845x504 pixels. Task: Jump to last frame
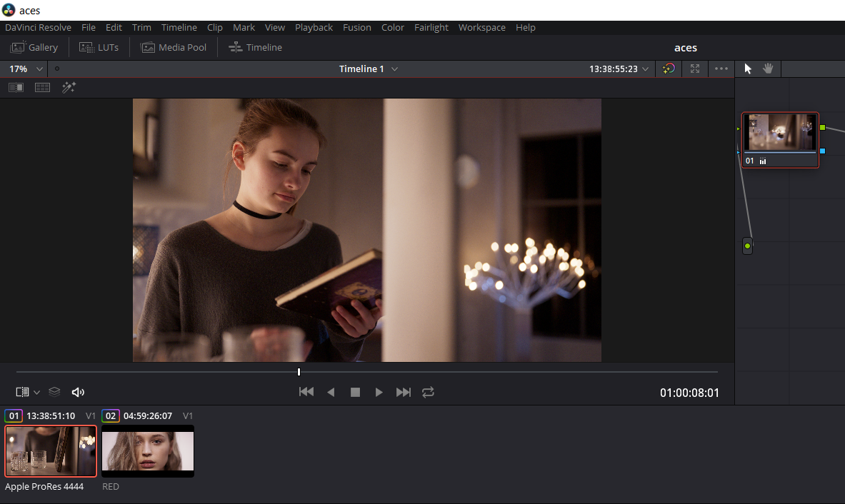pyautogui.click(x=403, y=392)
